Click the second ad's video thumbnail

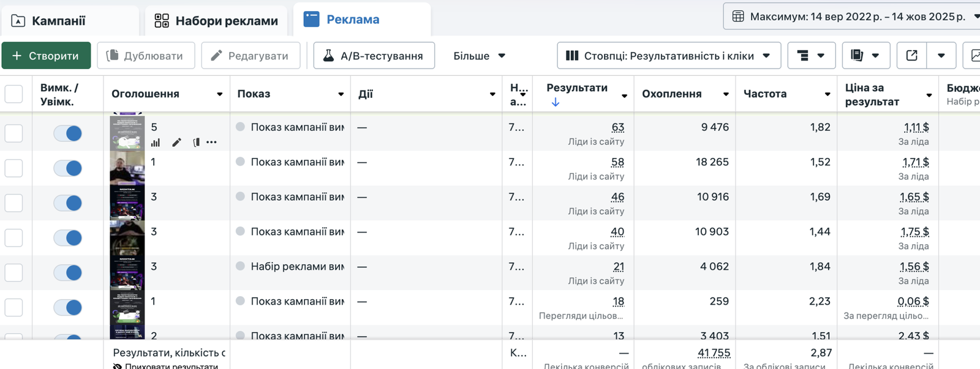click(x=127, y=168)
